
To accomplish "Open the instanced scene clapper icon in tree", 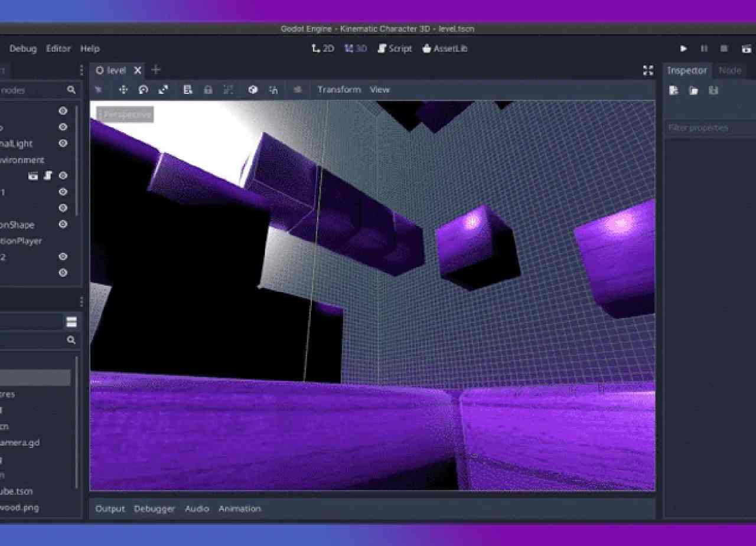I will [33, 176].
